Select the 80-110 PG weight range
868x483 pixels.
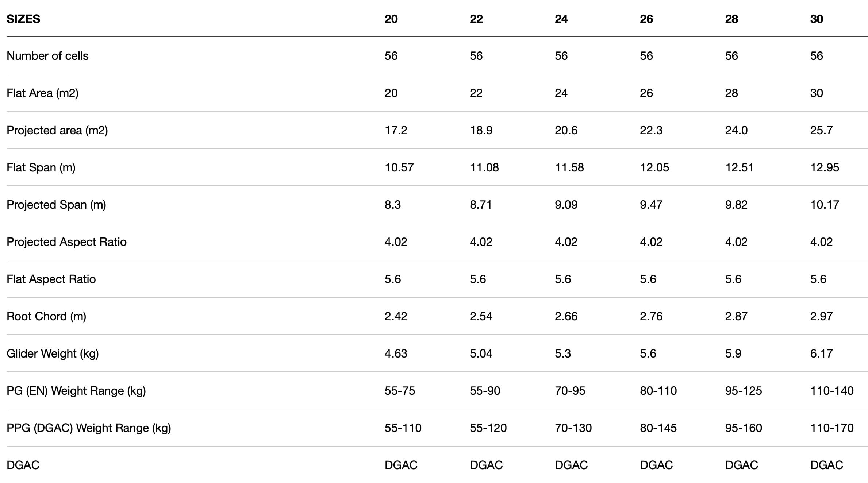click(x=658, y=391)
